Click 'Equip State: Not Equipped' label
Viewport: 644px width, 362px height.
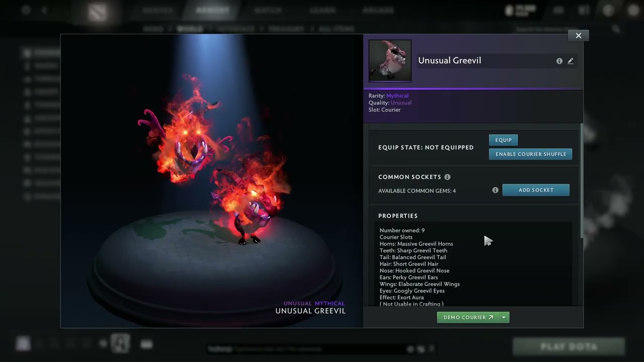point(426,147)
